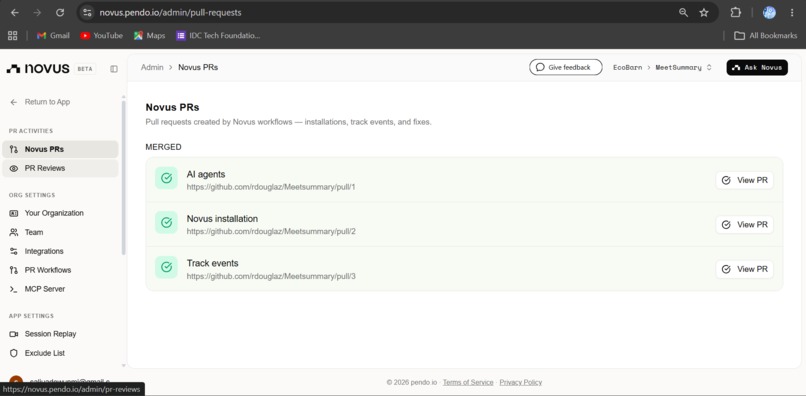The width and height of the screenshot is (806, 396).
Task: View PR for AI agents
Action: [x=744, y=180]
